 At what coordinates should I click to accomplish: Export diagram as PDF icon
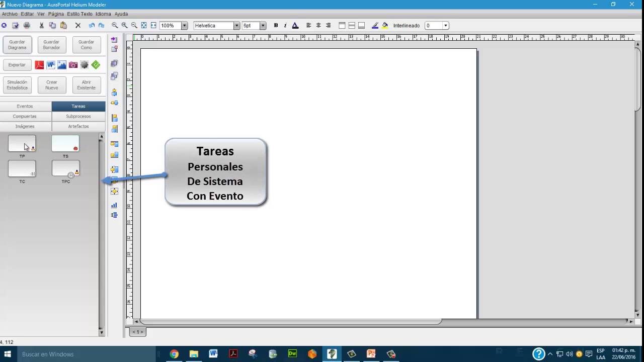tap(39, 65)
